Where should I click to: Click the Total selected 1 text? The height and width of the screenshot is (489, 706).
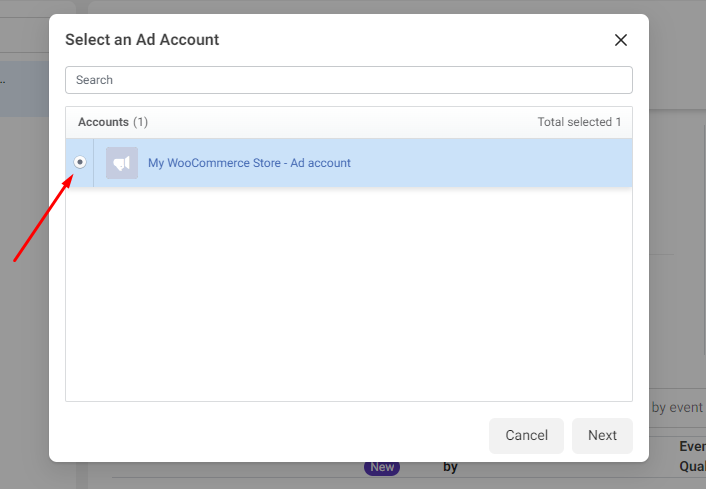579,122
